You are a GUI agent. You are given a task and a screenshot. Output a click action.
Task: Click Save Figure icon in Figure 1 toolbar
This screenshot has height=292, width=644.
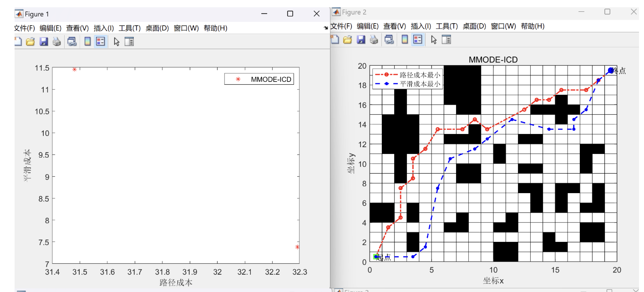coord(44,42)
